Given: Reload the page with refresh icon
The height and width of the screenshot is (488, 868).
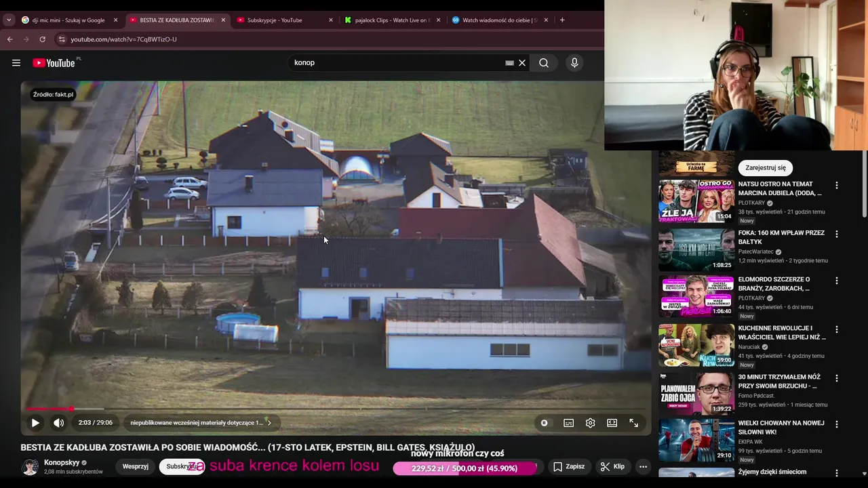Looking at the screenshot, I should pos(43,39).
